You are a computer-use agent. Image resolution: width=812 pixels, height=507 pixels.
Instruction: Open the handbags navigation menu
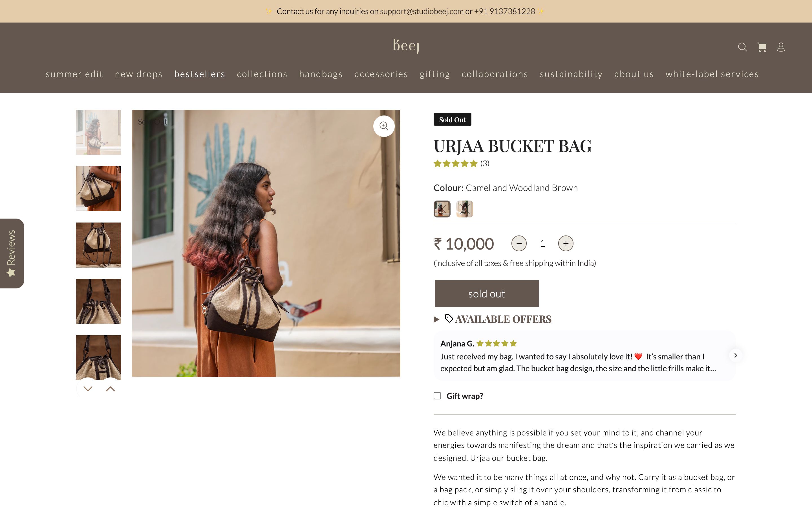[x=321, y=74]
